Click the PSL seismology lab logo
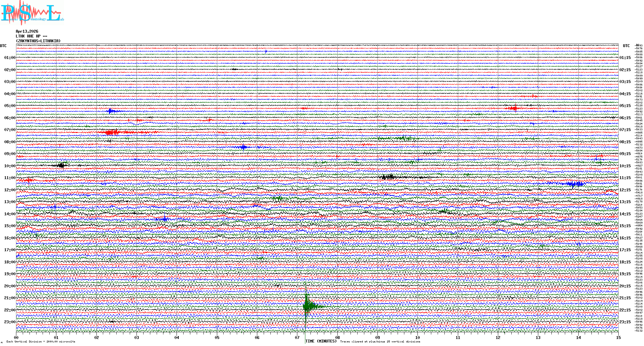Image resolution: width=644 pixels, height=346 pixels. (x=32, y=13)
